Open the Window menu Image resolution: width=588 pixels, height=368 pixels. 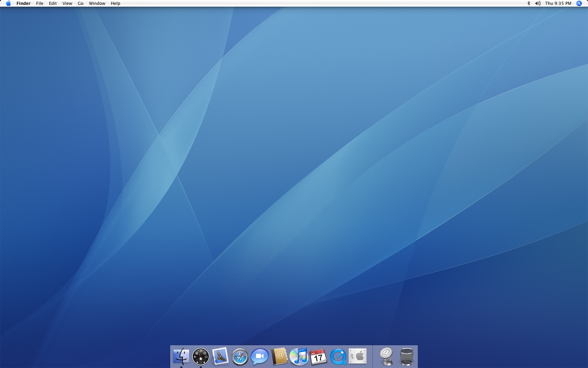[97, 3]
